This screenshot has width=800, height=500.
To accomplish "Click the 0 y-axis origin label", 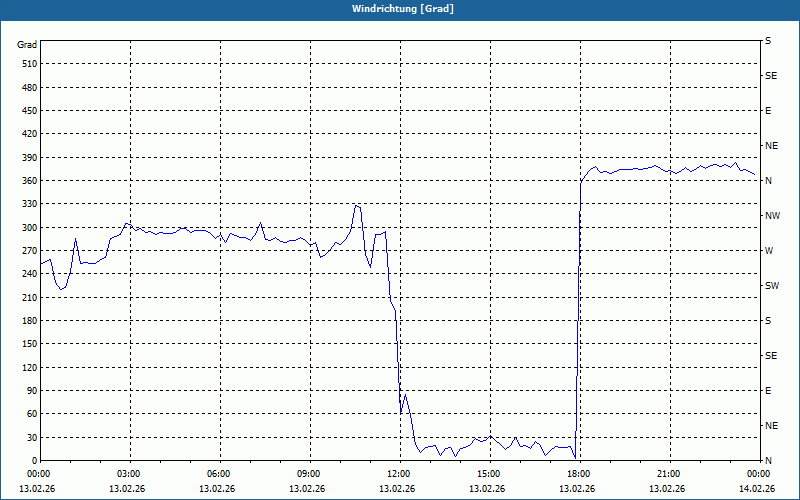I will click(x=34, y=461).
